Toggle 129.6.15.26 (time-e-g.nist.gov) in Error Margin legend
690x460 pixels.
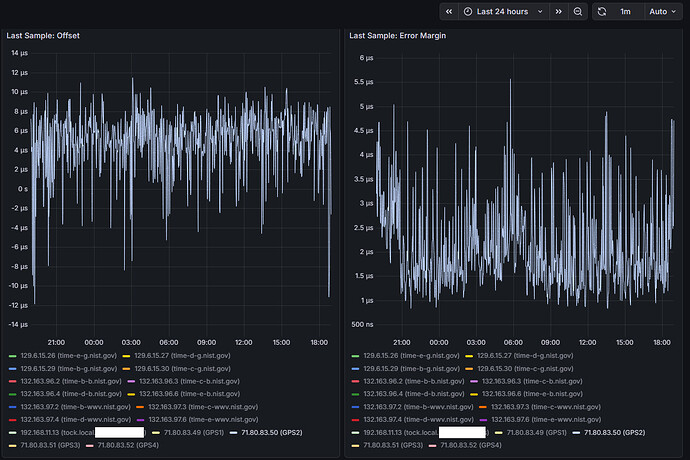tap(405, 356)
